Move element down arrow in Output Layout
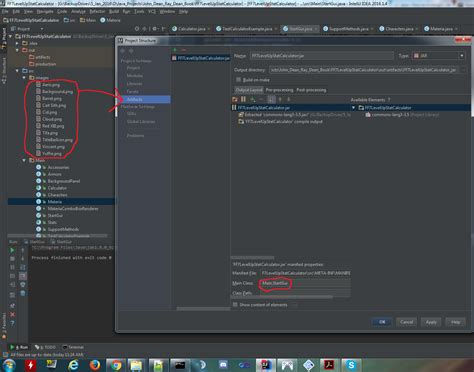Viewport: 474px width, 372px height. 289,99
